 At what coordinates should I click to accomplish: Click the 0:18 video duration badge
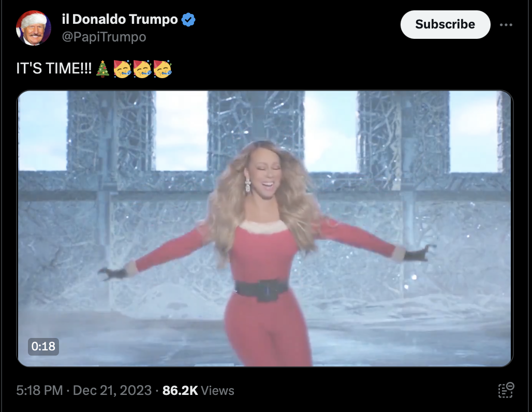click(43, 346)
